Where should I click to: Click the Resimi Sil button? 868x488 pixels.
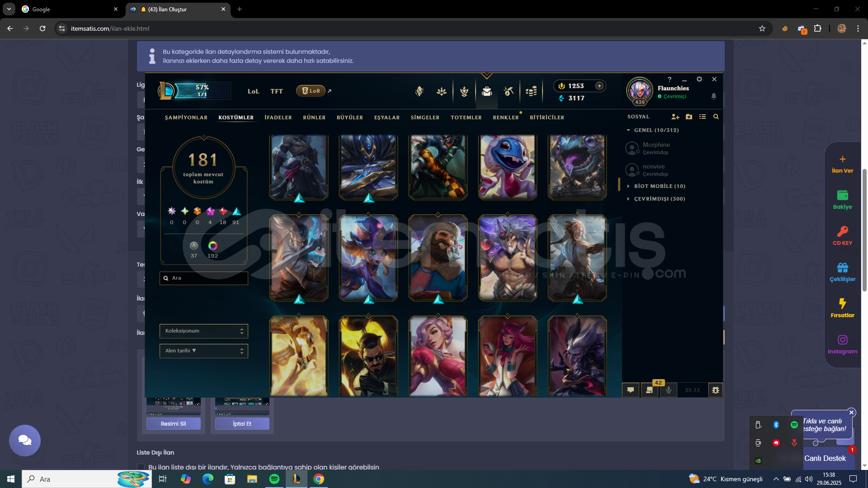click(x=174, y=424)
